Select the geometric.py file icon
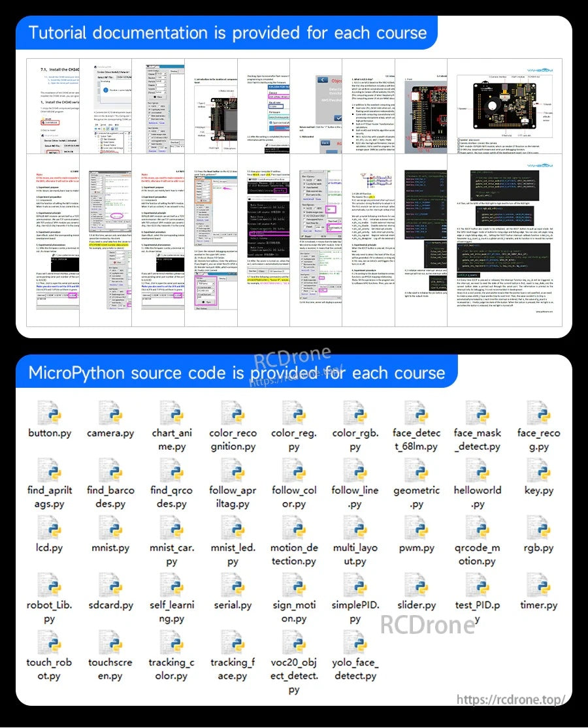This screenshot has width=588, height=728. 417,470
